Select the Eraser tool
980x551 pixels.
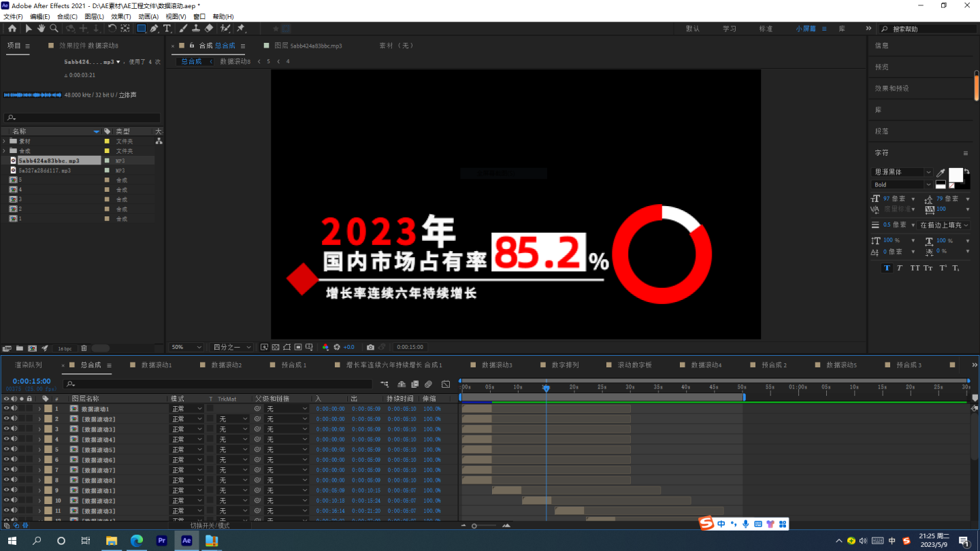coord(209,29)
